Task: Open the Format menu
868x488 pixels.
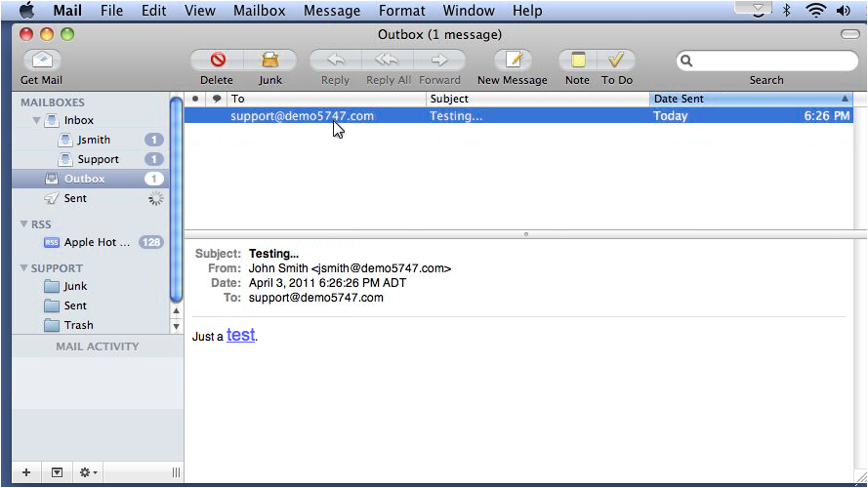Action: tap(402, 11)
